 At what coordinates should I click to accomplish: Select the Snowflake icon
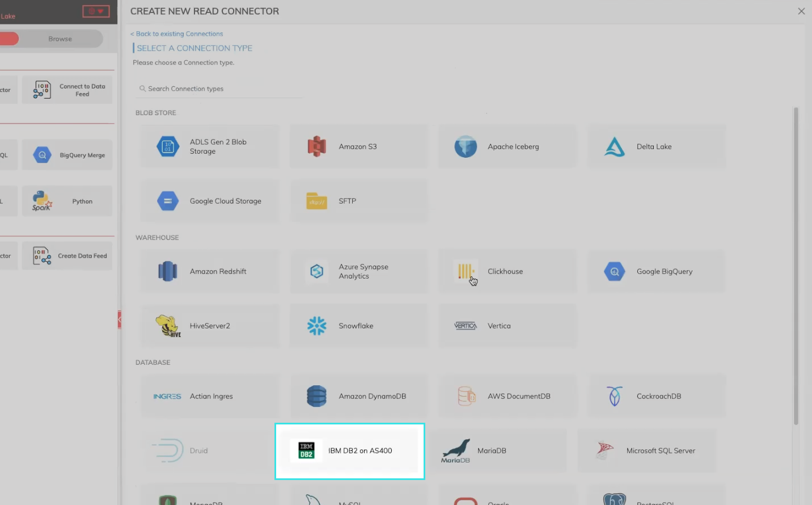[316, 326]
